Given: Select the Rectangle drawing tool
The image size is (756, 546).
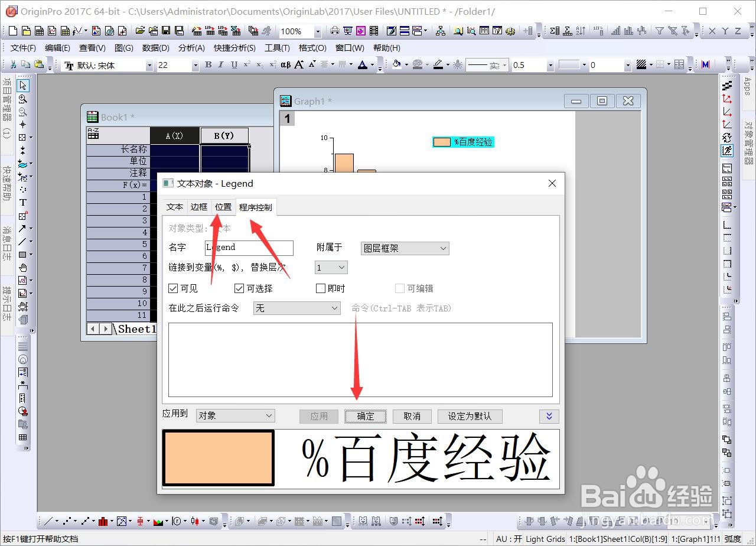Looking at the screenshot, I should 22,255.
